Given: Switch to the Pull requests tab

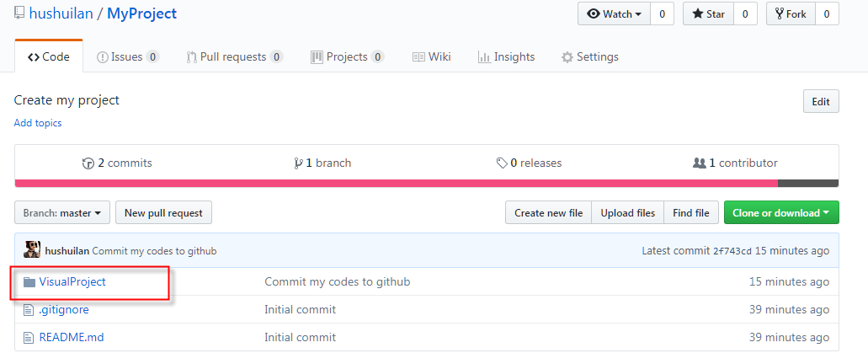Looking at the screenshot, I should point(233,57).
